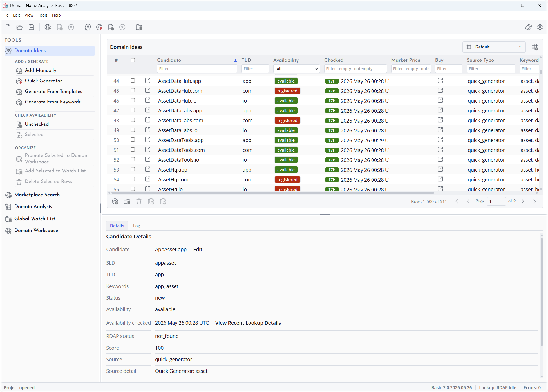
Task: Click the Checked column filter field
Action: 355,69
